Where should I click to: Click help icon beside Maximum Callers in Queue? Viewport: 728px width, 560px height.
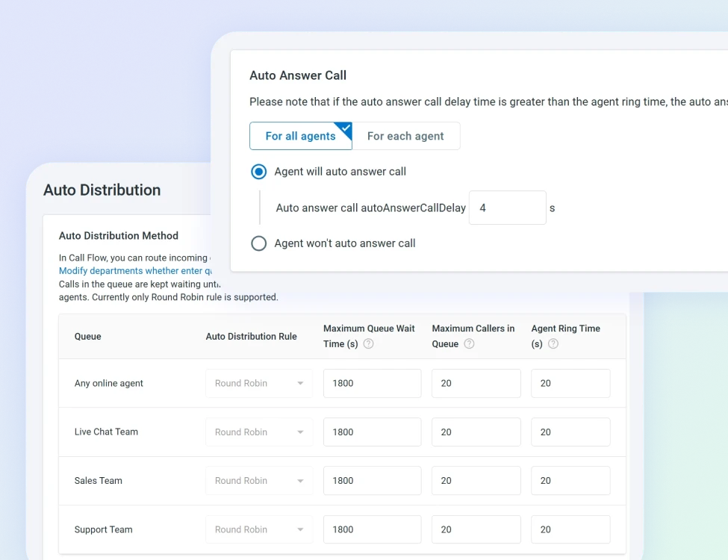[469, 344]
